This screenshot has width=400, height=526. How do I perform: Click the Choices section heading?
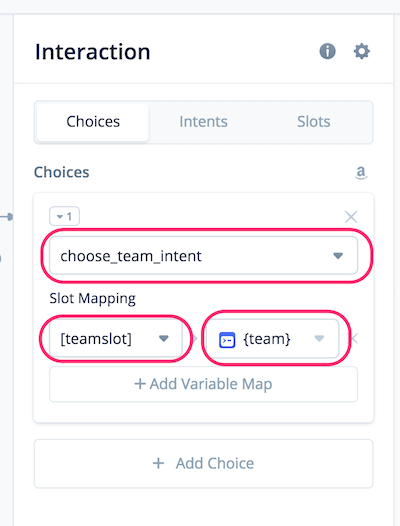[x=62, y=172]
